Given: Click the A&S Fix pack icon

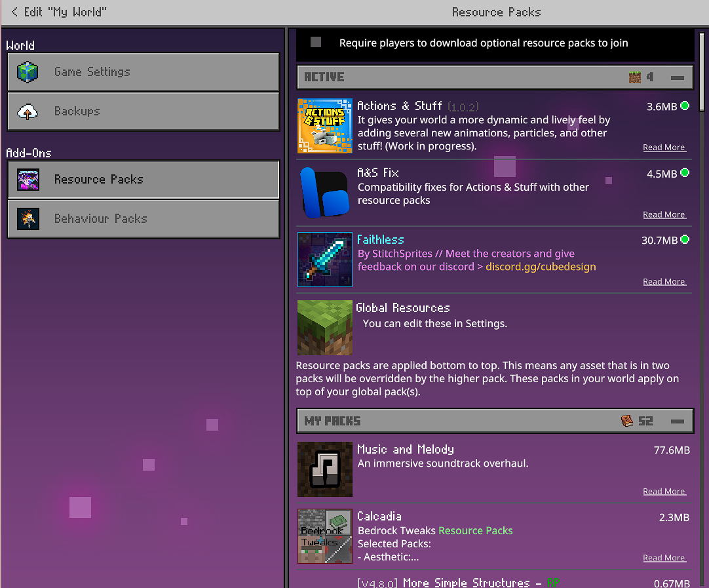Looking at the screenshot, I should (324, 193).
